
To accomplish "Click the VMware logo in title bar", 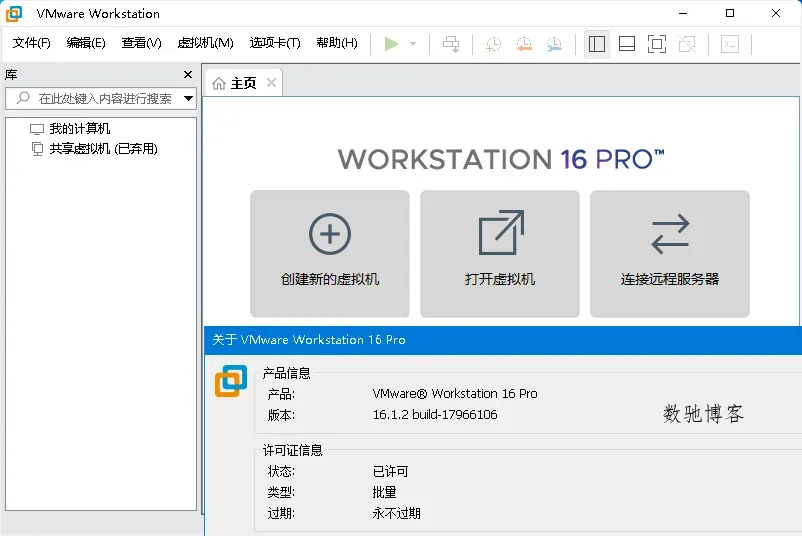I will pos(14,14).
